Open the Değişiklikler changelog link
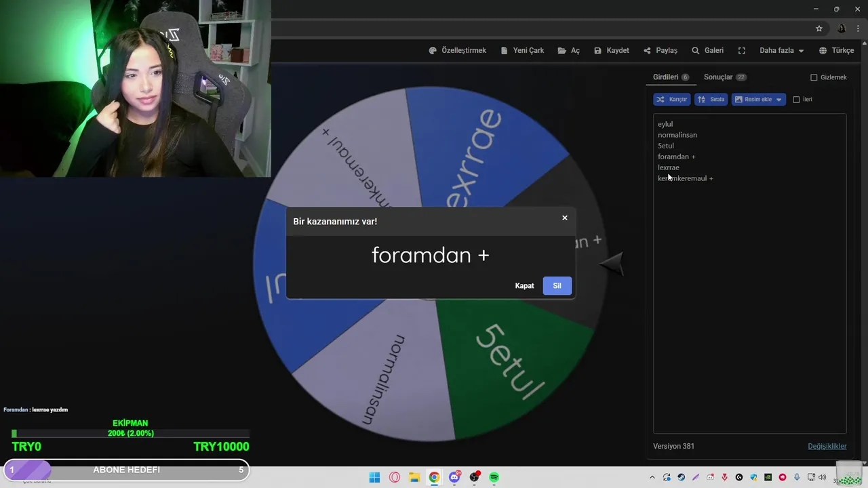 coord(827,446)
